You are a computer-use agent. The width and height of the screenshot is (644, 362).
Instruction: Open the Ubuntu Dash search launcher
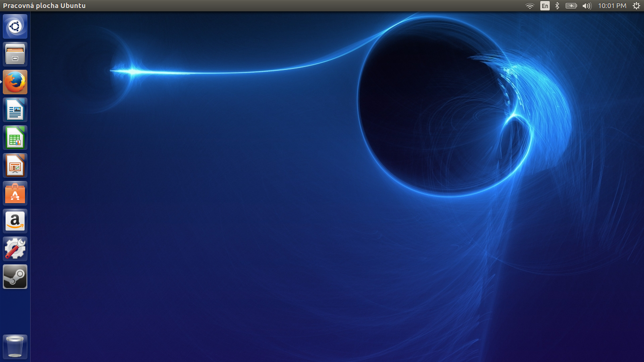pyautogui.click(x=15, y=26)
